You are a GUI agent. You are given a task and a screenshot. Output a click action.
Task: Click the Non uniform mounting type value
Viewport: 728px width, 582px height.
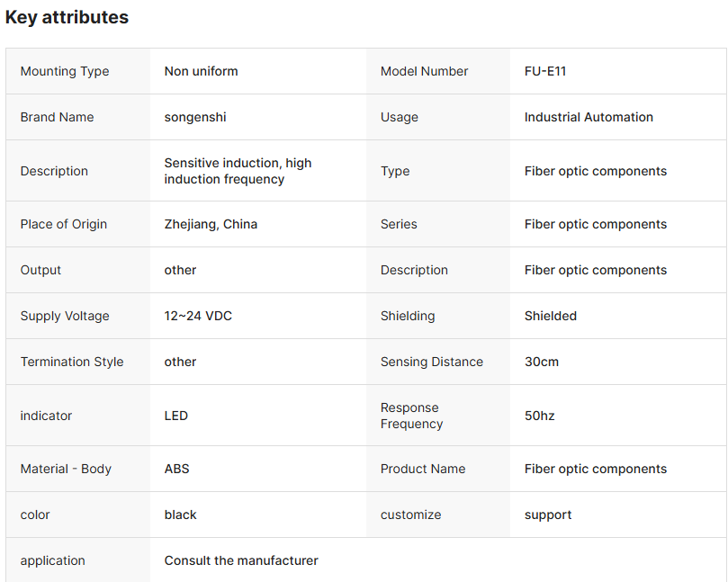pyautogui.click(x=201, y=71)
